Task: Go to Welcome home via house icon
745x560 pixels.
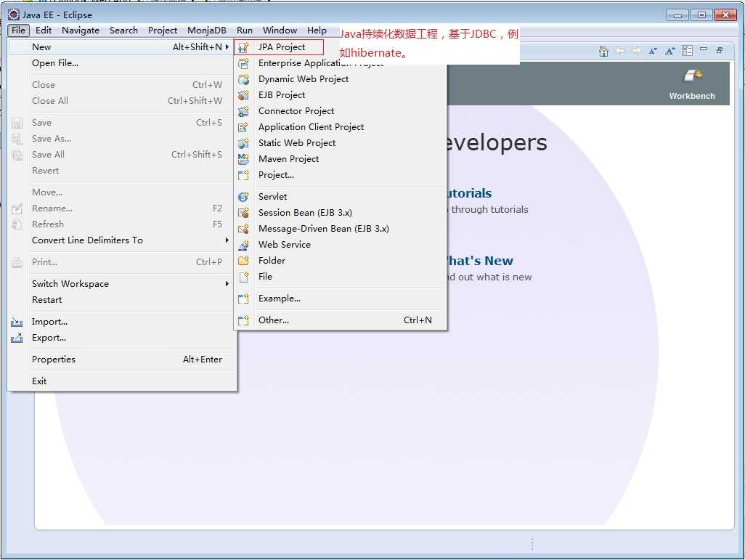Action: pos(603,51)
